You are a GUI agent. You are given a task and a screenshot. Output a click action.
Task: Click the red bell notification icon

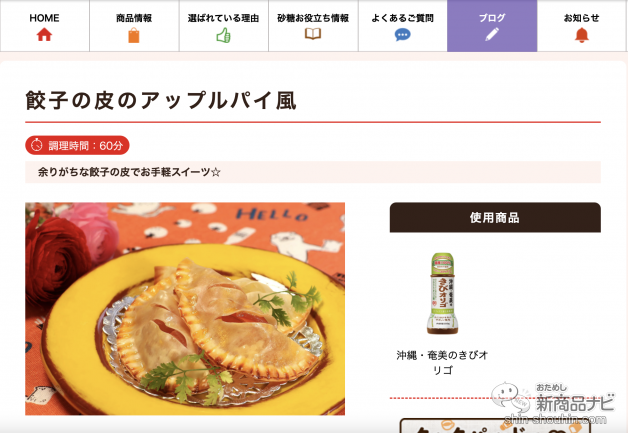tap(582, 35)
